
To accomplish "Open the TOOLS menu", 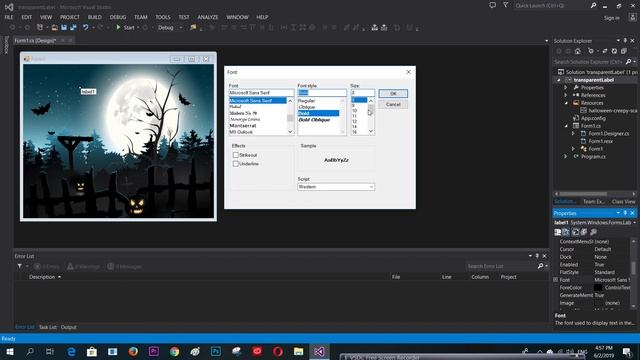I will tap(163, 17).
